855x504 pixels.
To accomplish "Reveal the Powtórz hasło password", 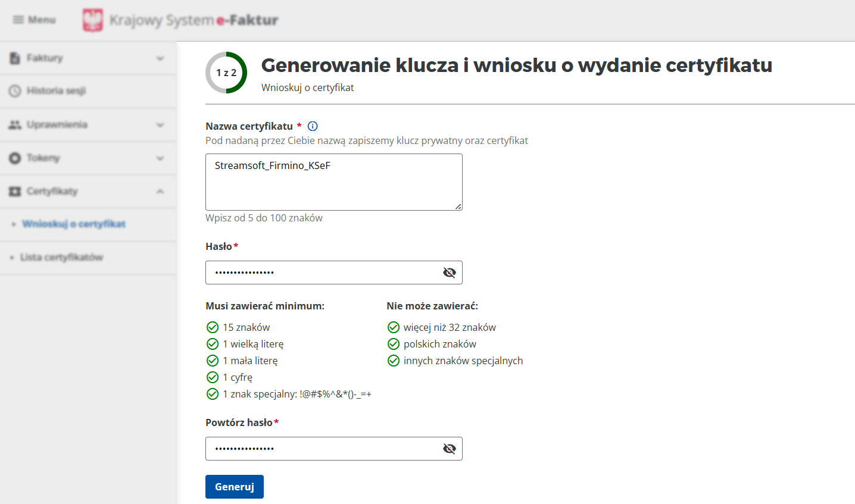I will (x=450, y=448).
